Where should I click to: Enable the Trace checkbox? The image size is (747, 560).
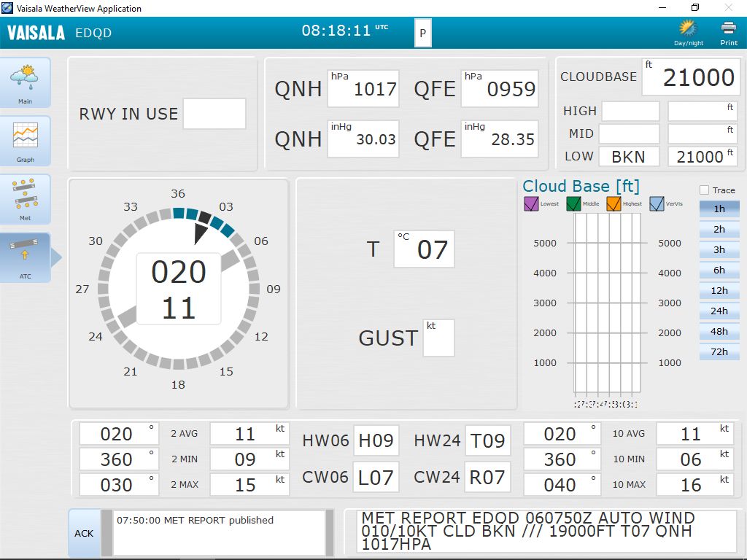[704, 190]
